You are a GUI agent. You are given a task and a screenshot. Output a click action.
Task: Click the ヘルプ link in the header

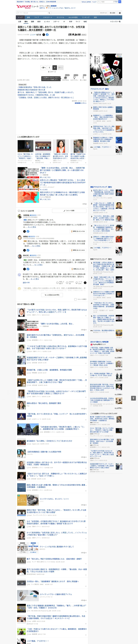pos(94,2)
